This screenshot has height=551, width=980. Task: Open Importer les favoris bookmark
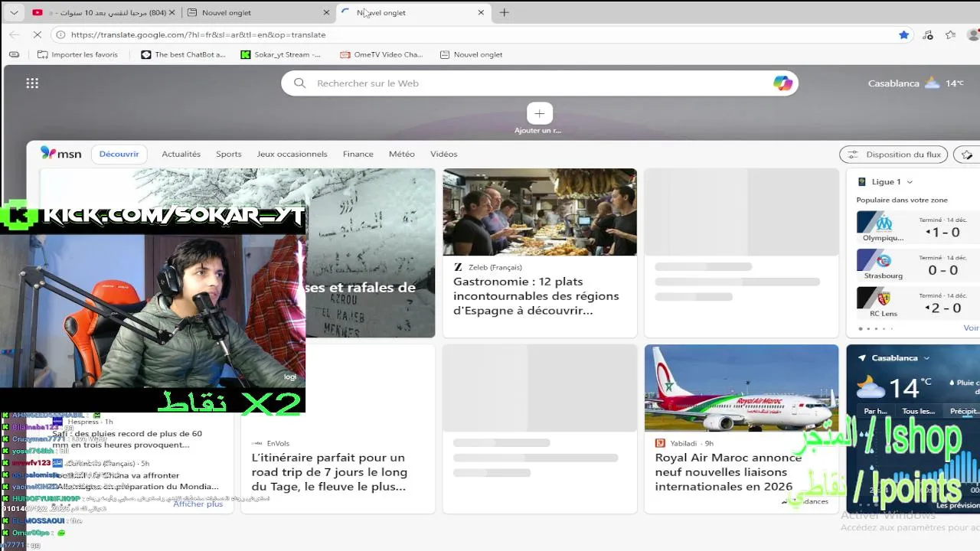[x=77, y=54]
